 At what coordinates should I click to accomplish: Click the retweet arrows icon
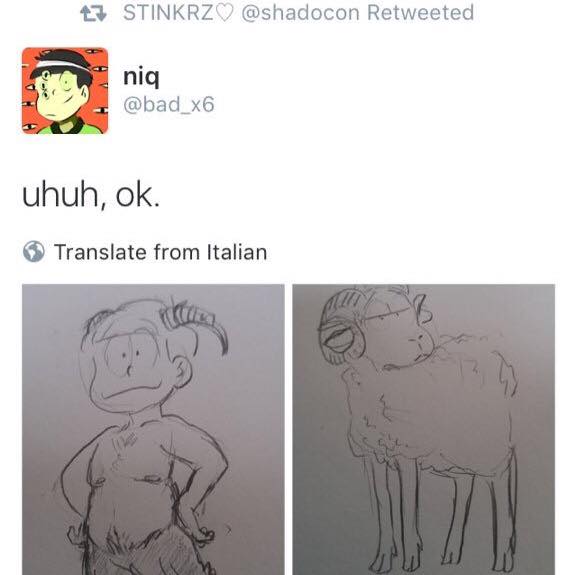[x=93, y=13]
